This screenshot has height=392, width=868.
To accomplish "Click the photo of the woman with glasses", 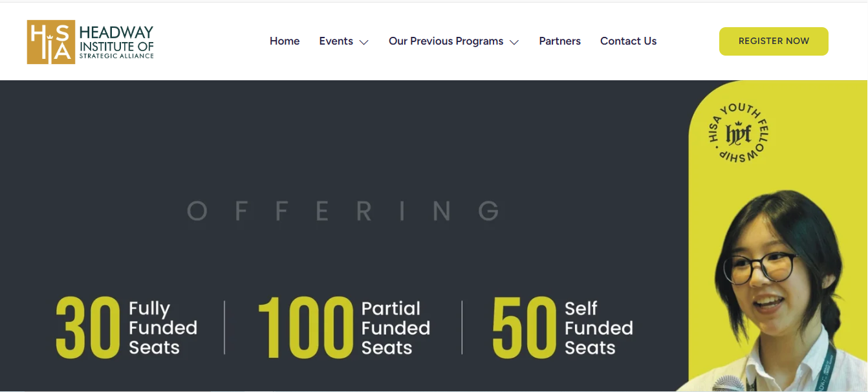I will click(779, 291).
